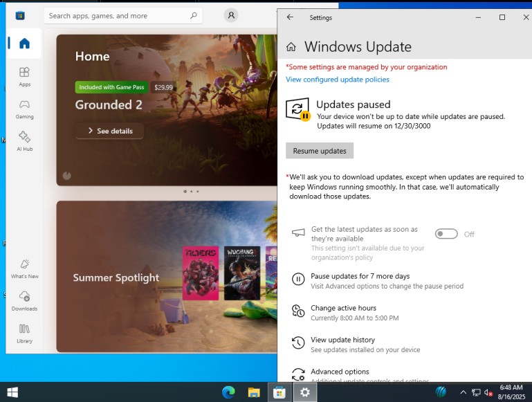This screenshot has width=532, height=402.
Task: Switch to Settings taskbar icon
Action: point(304,392)
